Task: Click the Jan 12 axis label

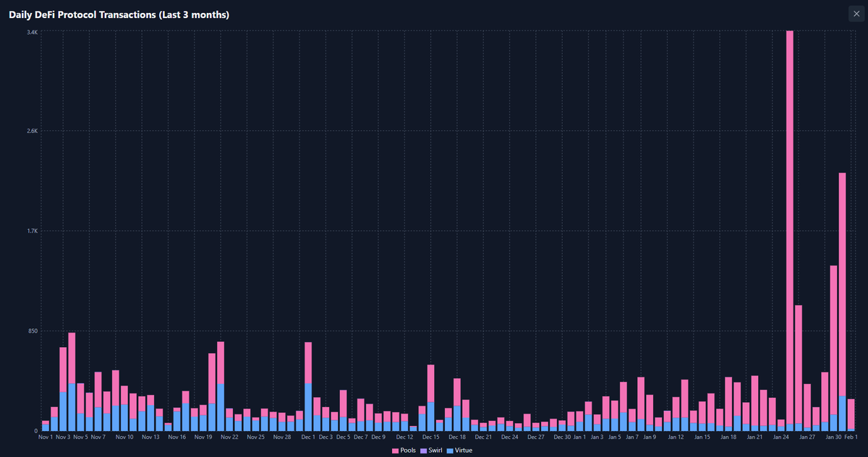Action: pyautogui.click(x=676, y=437)
